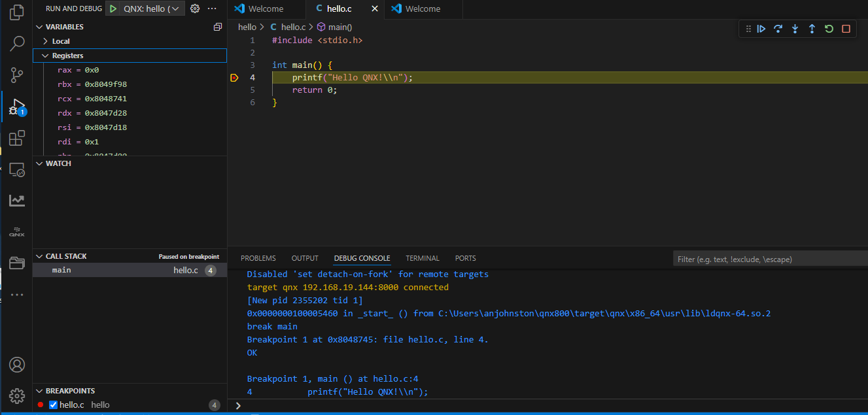Open the Run and Debug view icon
This screenshot has width=868, height=415.
click(17, 107)
